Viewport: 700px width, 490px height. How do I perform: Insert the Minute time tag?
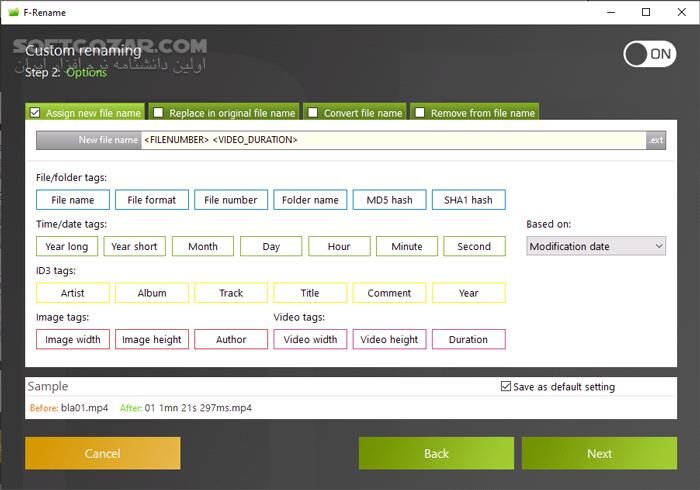tap(406, 246)
